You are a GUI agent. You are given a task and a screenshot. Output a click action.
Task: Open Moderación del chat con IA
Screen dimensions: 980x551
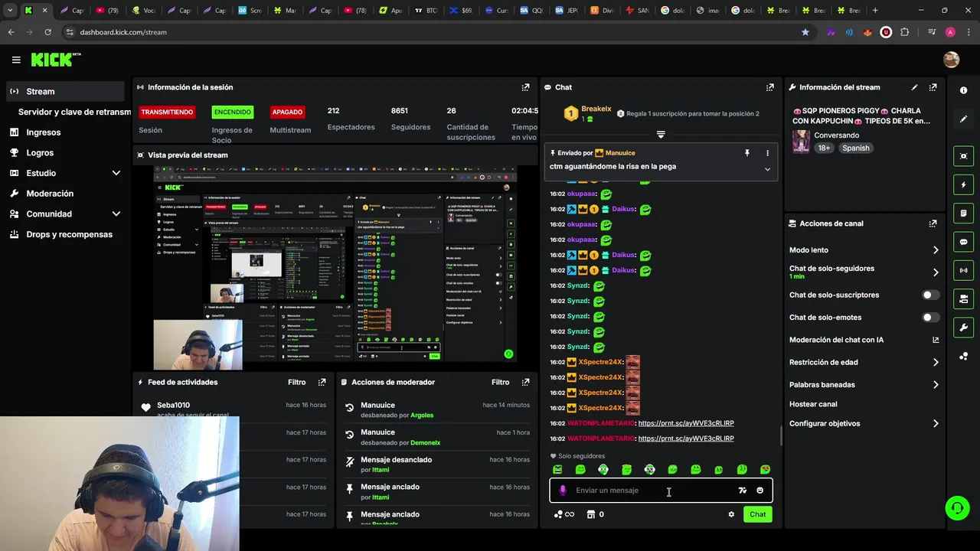click(864, 340)
